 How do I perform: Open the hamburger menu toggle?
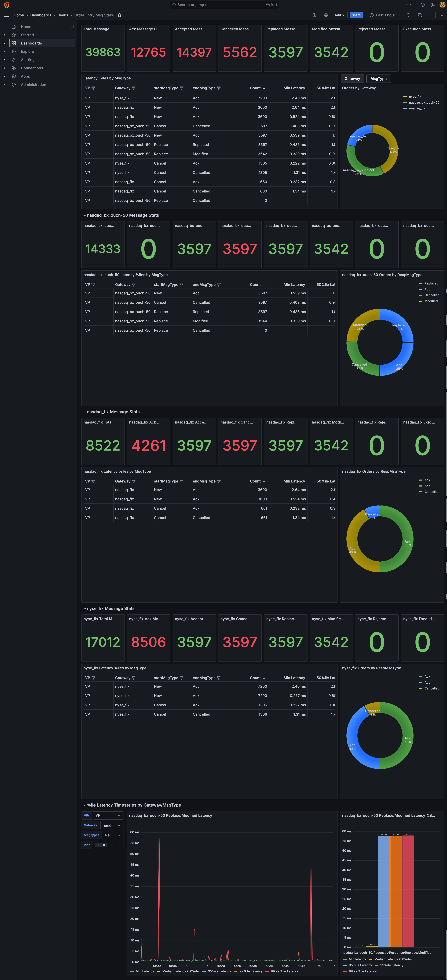pos(6,15)
